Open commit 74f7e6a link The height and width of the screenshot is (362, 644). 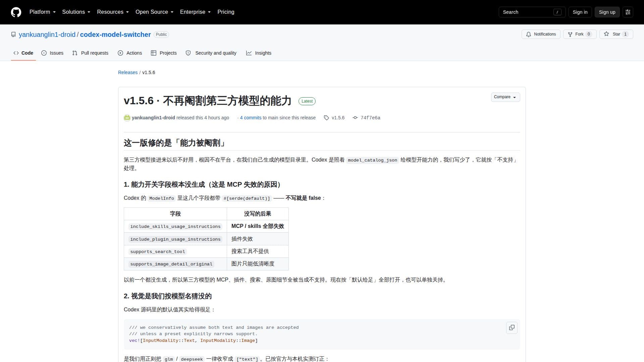pos(370,118)
